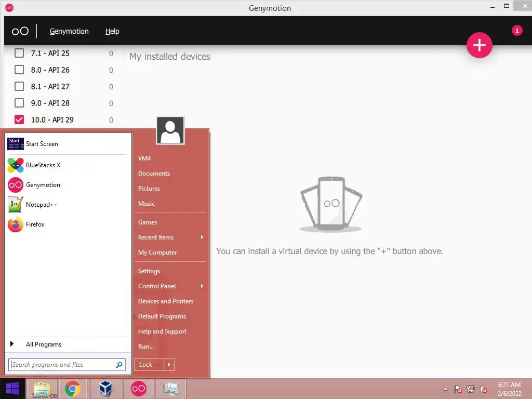Open the Help menu

112,31
